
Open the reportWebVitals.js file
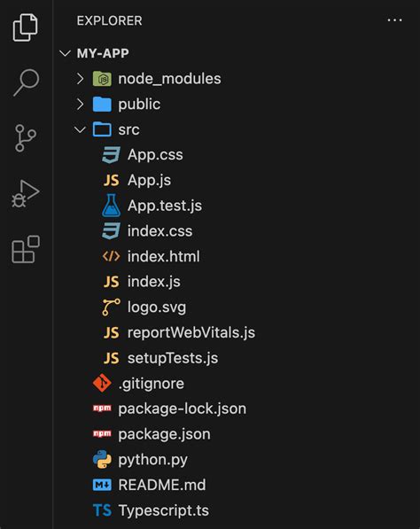coord(191,333)
